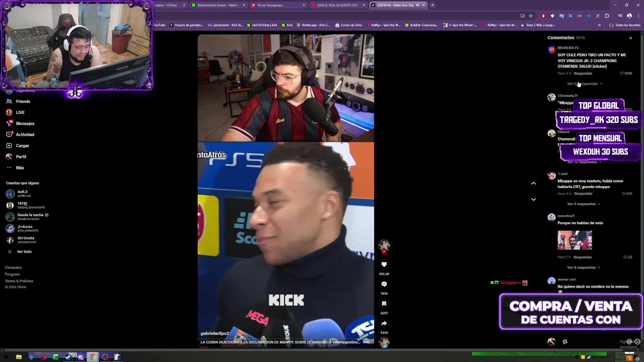Open File Explorer from the taskbar
This screenshot has width=644, height=362.
19,357
